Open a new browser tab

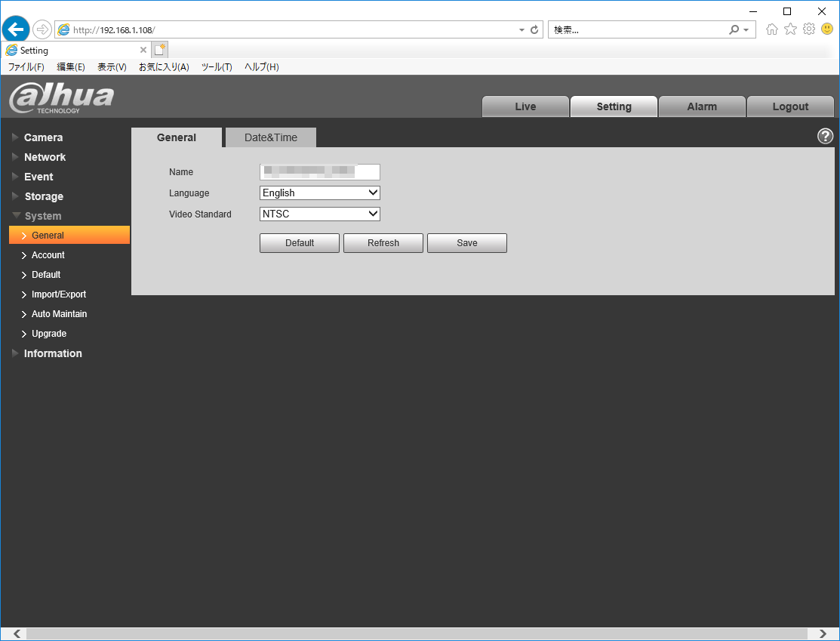(x=160, y=50)
